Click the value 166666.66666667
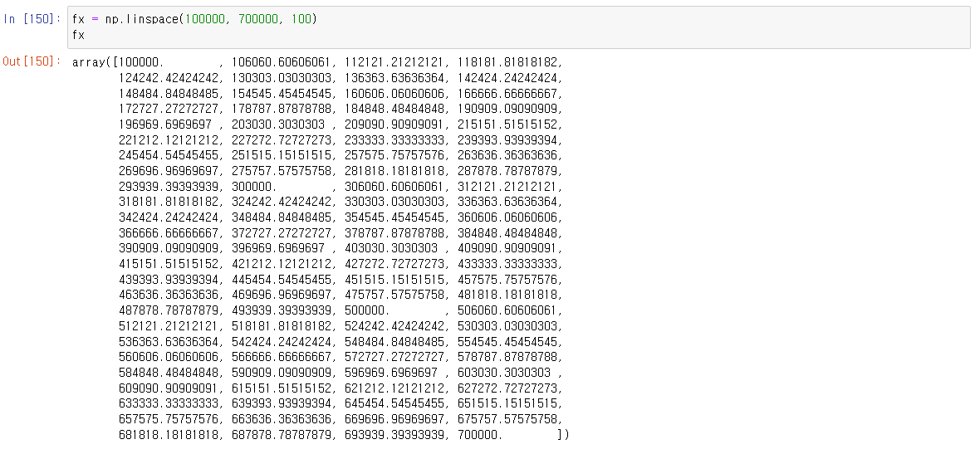The width and height of the screenshot is (980, 454). click(x=507, y=93)
